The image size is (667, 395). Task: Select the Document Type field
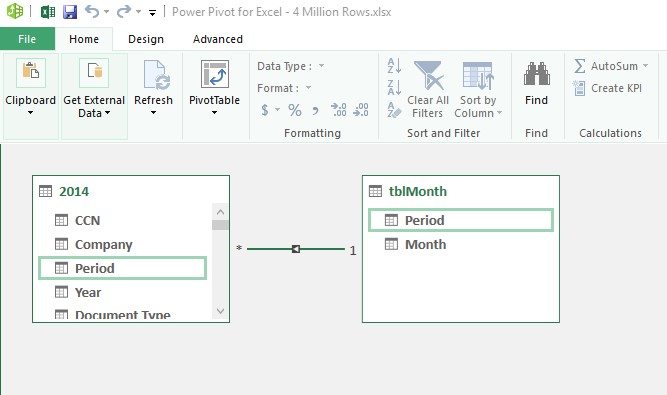(124, 314)
